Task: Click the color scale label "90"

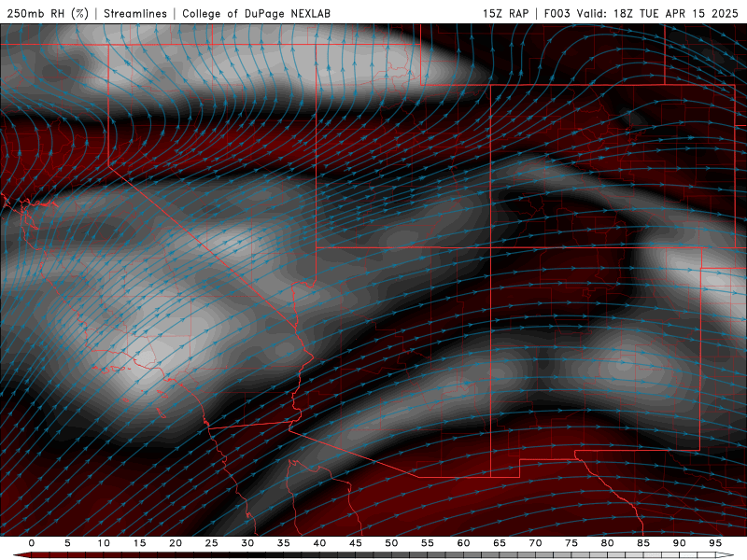Action: [679, 543]
